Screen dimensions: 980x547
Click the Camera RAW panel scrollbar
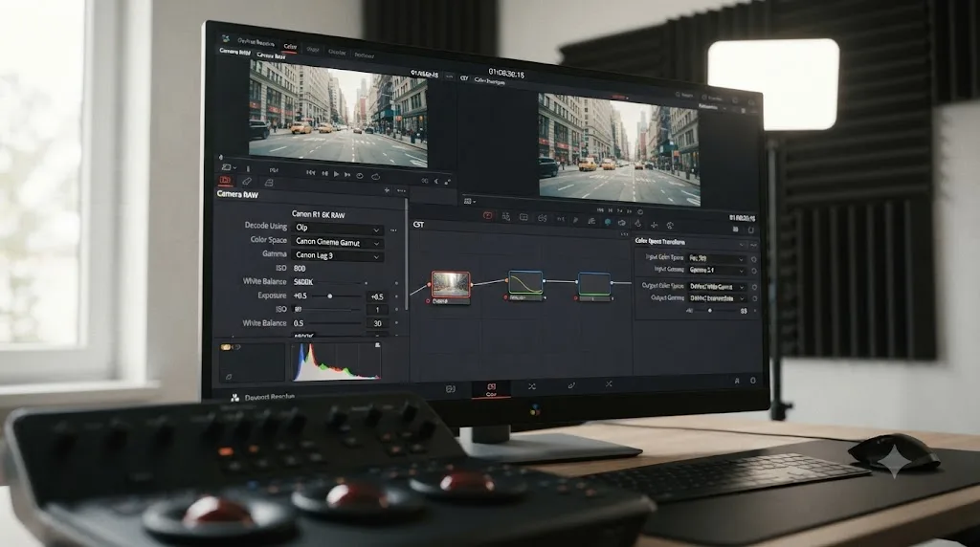[406, 252]
